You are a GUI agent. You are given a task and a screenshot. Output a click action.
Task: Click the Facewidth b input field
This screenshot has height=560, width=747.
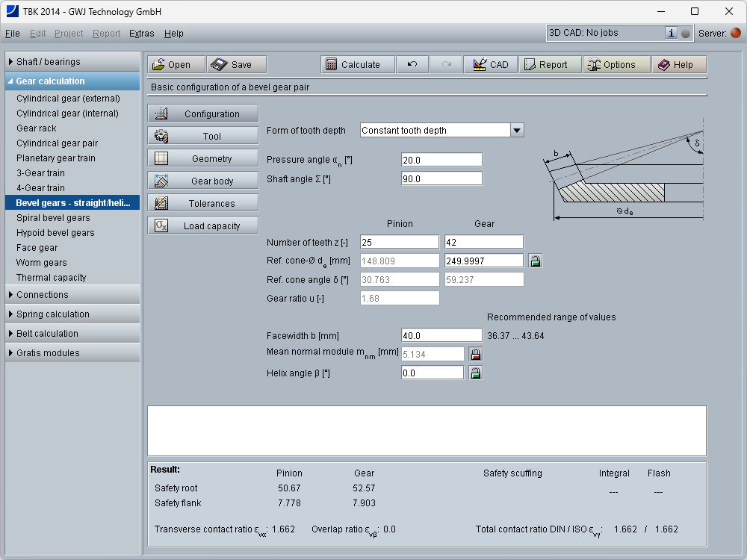tap(441, 336)
